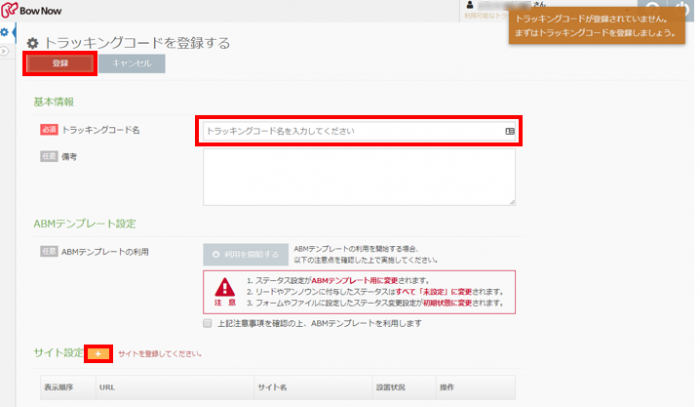Check the ABMテンプレート confirmation checkbox
Image resolution: width=700 pixels, height=407 pixels.
(206, 324)
